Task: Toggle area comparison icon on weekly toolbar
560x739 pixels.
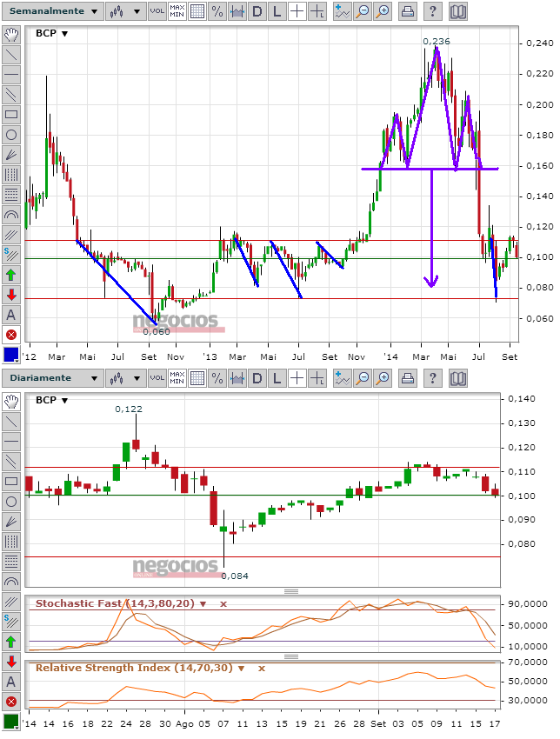Action: pos(237,11)
